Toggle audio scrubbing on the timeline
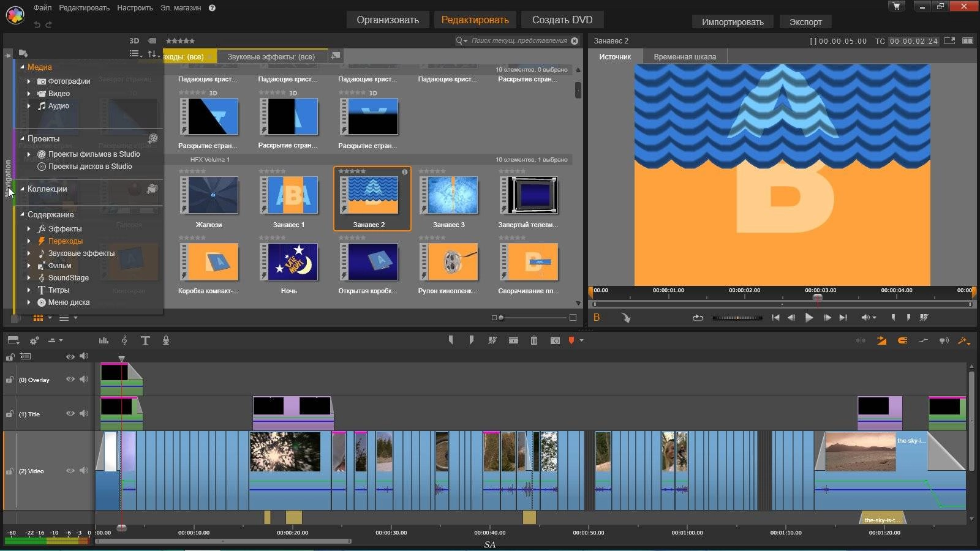 click(x=944, y=340)
